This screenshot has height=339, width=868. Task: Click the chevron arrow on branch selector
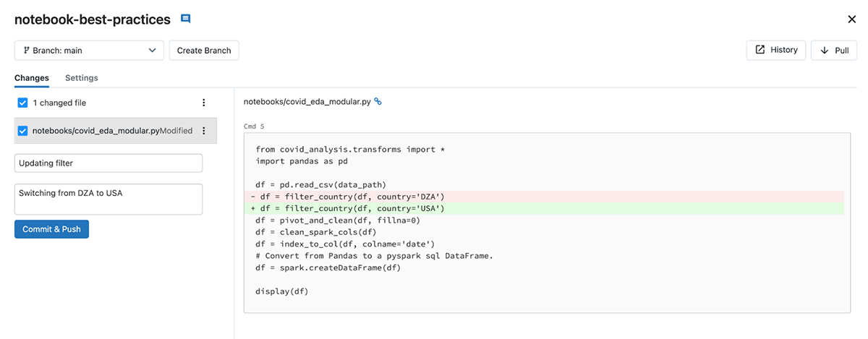tap(152, 51)
